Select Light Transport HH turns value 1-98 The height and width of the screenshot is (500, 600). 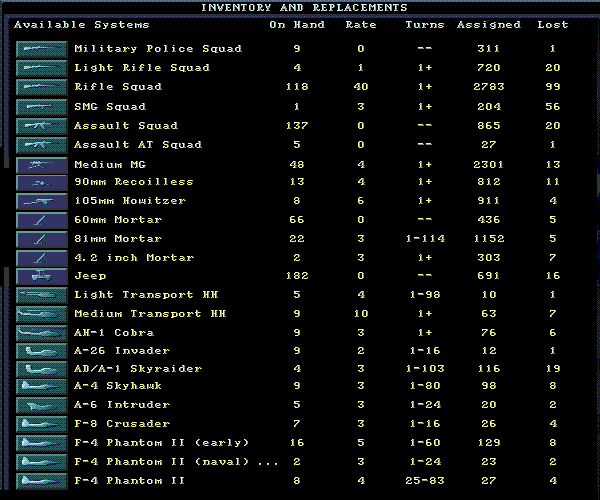[x=425, y=295]
